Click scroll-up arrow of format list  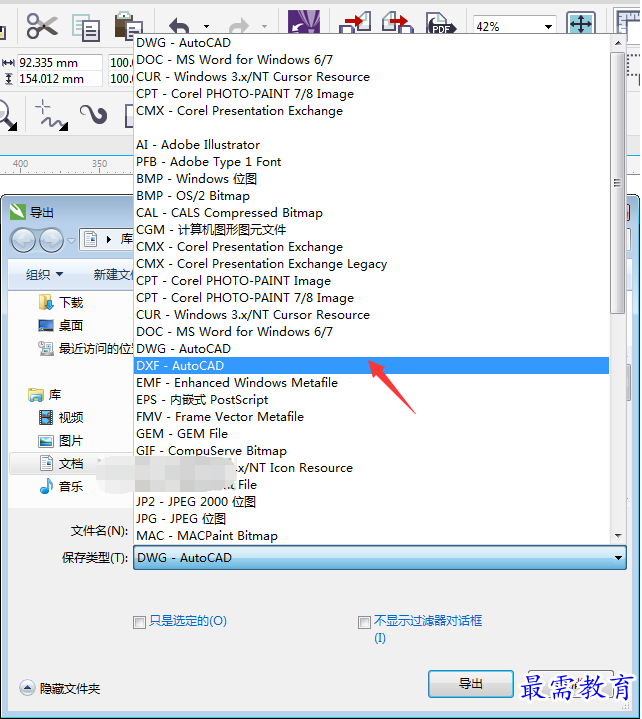(x=618, y=43)
